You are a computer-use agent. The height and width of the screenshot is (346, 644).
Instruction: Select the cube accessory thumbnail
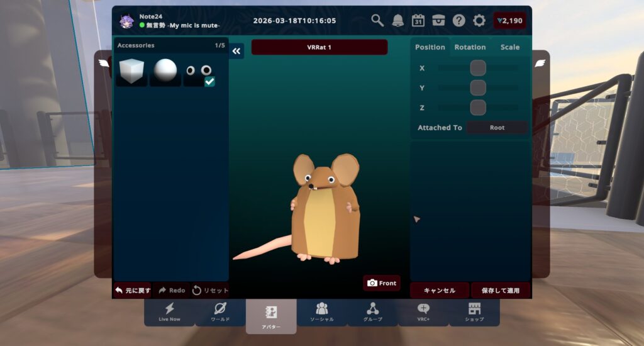(131, 71)
